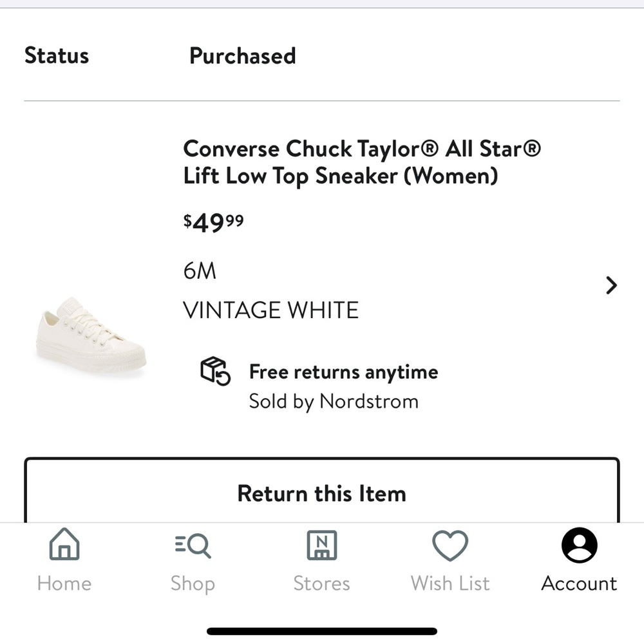Expand the VINTAGE WHITE color selection
The height and width of the screenshot is (644, 644).
(x=270, y=310)
